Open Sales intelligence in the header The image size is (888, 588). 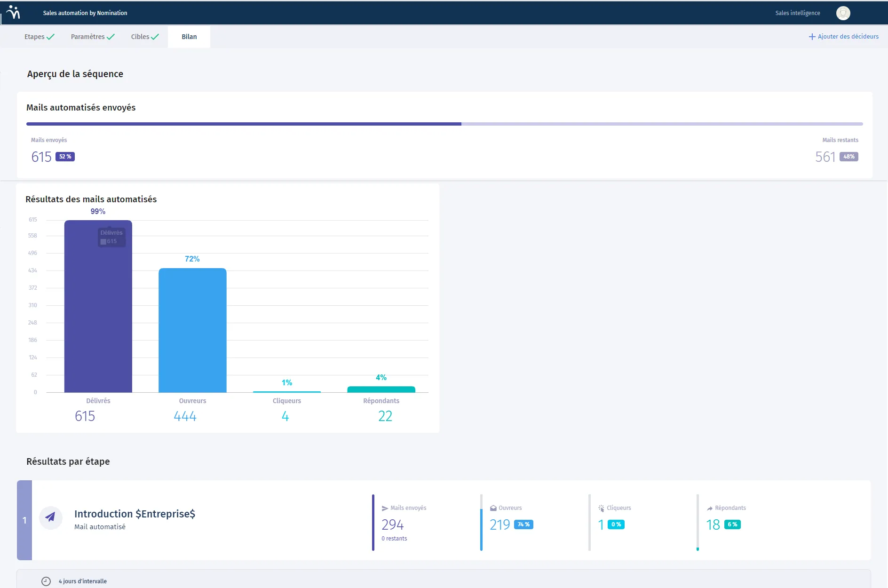(x=797, y=13)
